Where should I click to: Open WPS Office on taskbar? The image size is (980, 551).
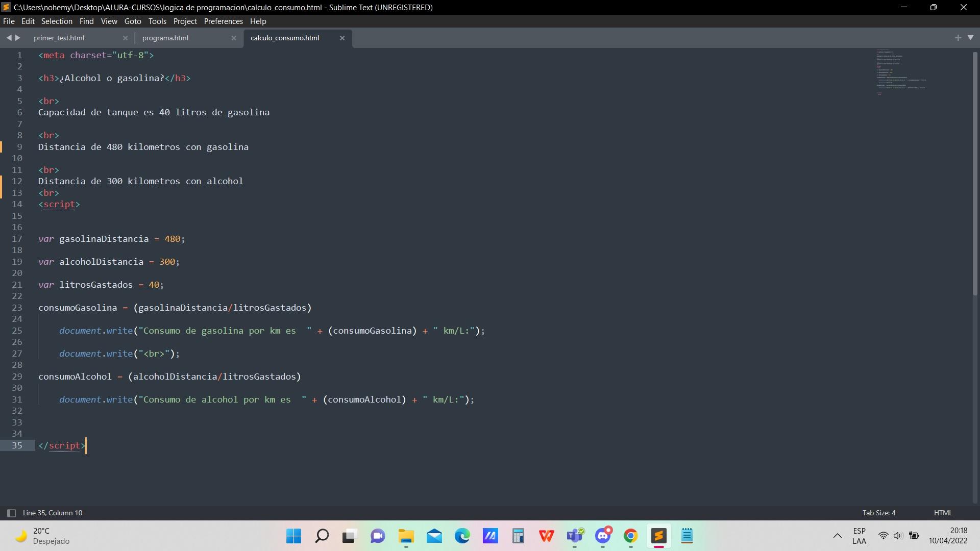[546, 536]
